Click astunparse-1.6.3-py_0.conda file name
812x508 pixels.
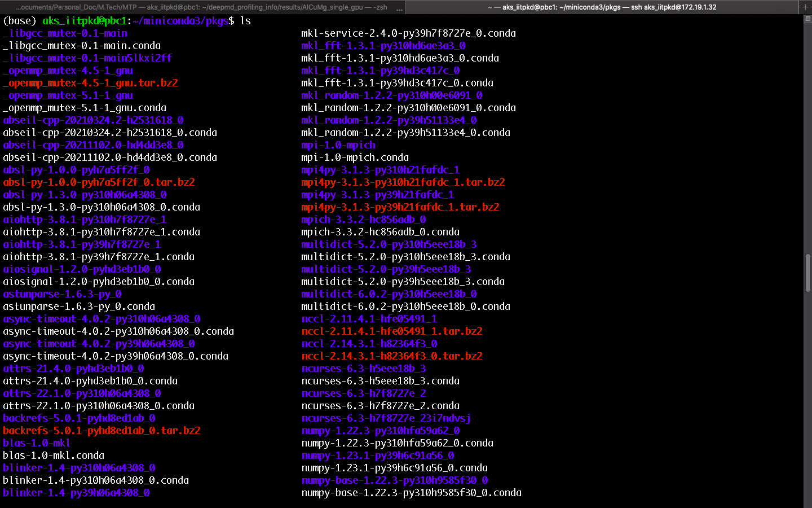coord(79,306)
